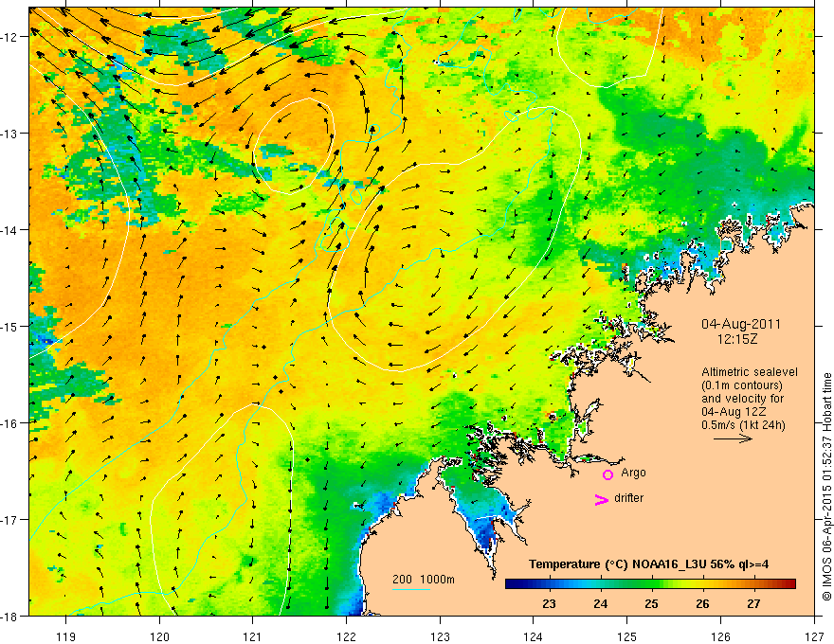834x644 pixels.
Task: Click the longitude label 120
Action: coord(159,636)
